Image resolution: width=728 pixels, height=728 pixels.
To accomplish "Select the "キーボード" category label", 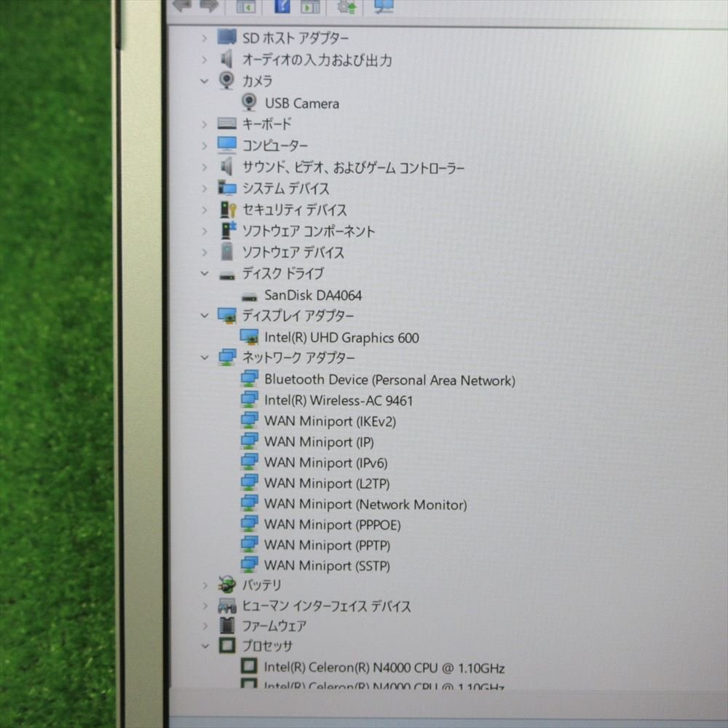I will click(x=267, y=124).
